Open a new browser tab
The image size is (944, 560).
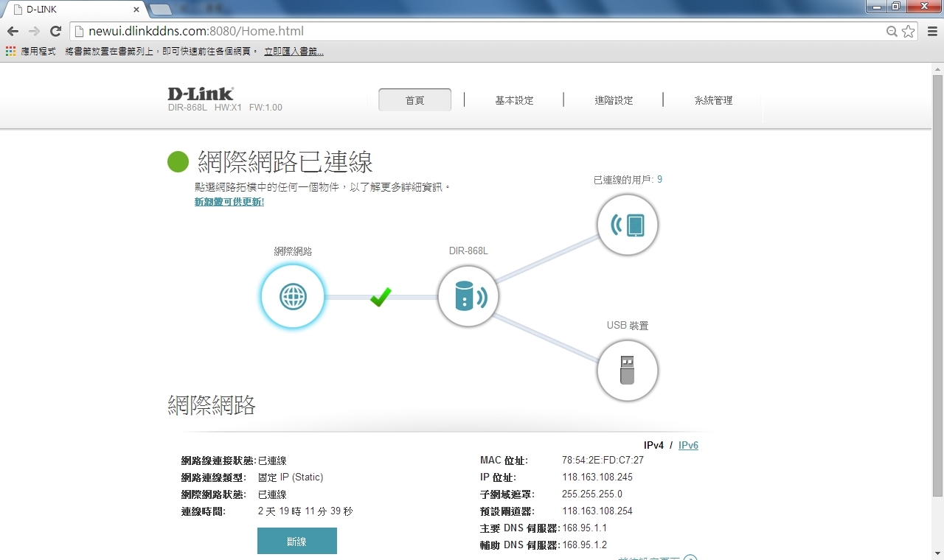[x=161, y=10]
